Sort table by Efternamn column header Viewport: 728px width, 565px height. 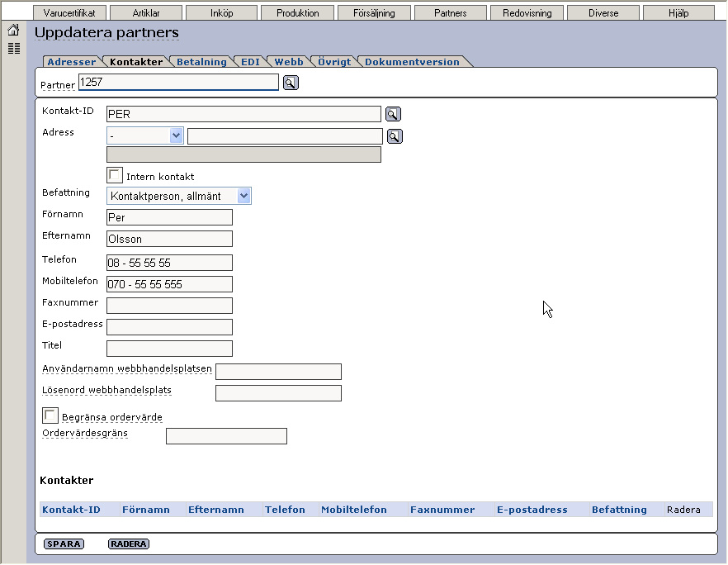(x=216, y=510)
